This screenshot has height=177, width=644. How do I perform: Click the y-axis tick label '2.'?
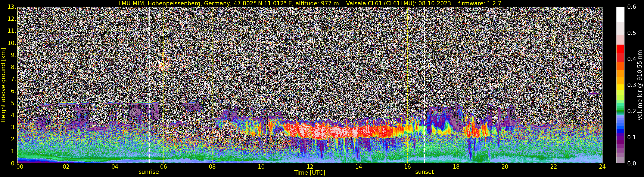tap(13, 139)
